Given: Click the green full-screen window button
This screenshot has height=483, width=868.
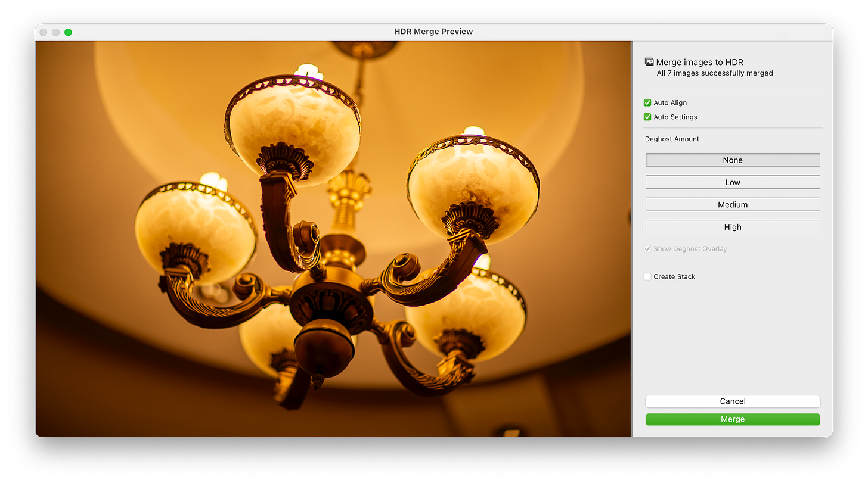Looking at the screenshot, I should click(x=68, y=32).
